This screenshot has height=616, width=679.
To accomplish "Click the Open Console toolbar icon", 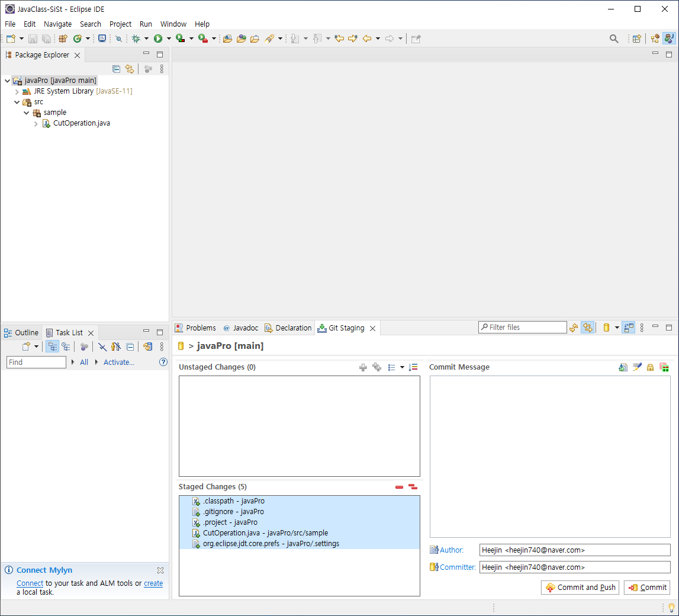I will (102, 38).
